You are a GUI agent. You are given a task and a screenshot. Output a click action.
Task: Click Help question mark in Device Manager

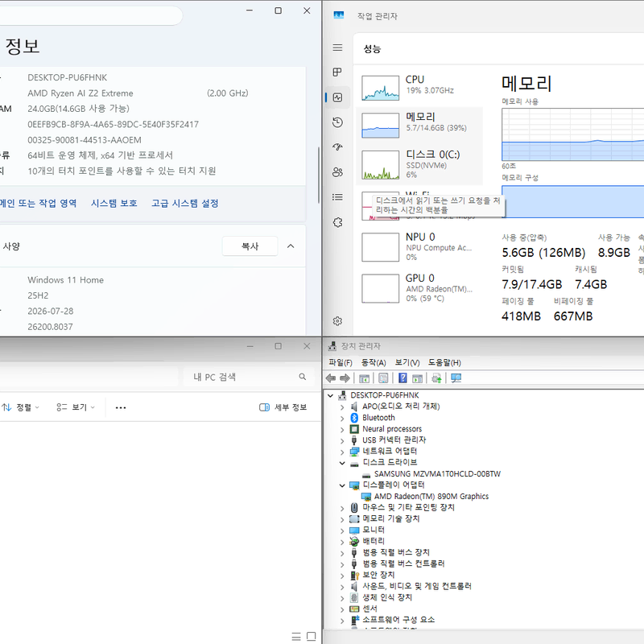click(402, 378)
